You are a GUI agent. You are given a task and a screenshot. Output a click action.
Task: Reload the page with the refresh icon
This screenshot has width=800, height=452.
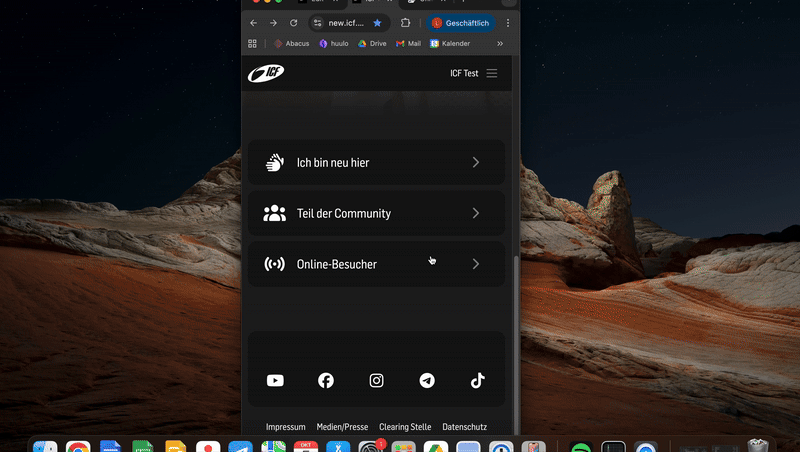click(x=293, y=23)
